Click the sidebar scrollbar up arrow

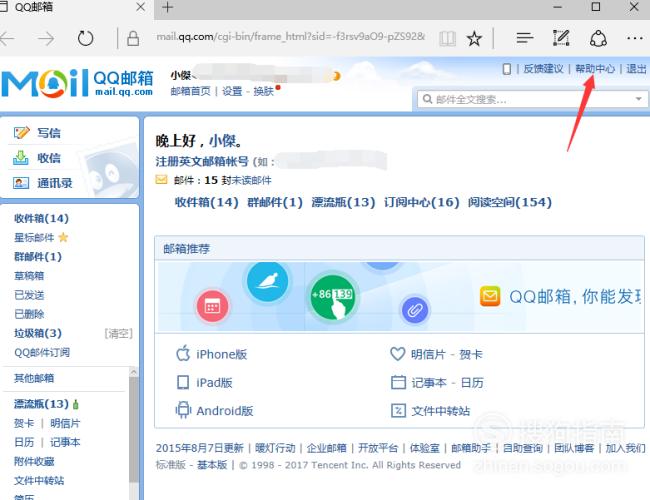(133, 372)
